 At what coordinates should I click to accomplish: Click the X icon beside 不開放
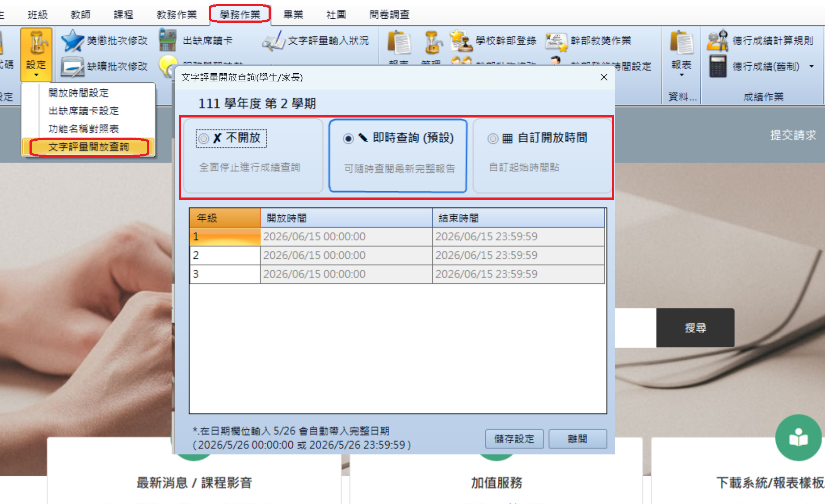217,139
